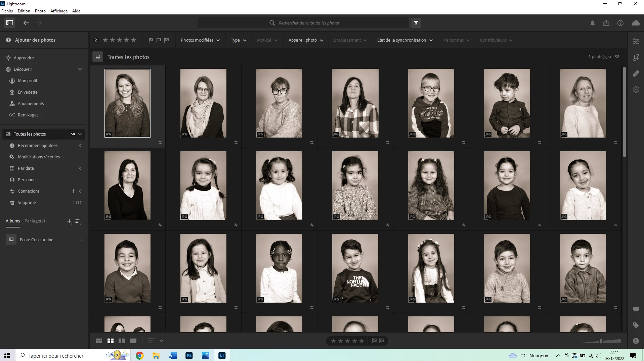
Task: Open the Type filter dropdown
Action: [239, 40]
